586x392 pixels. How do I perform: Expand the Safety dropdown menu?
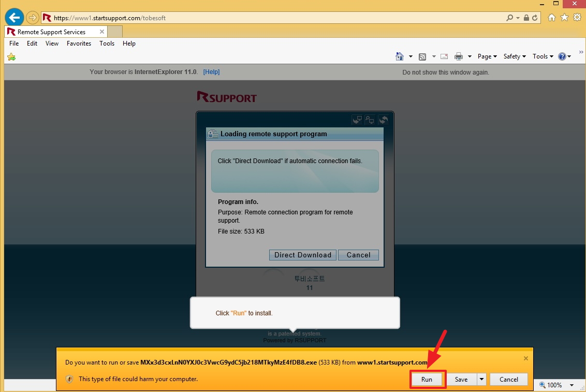(515, 56)
